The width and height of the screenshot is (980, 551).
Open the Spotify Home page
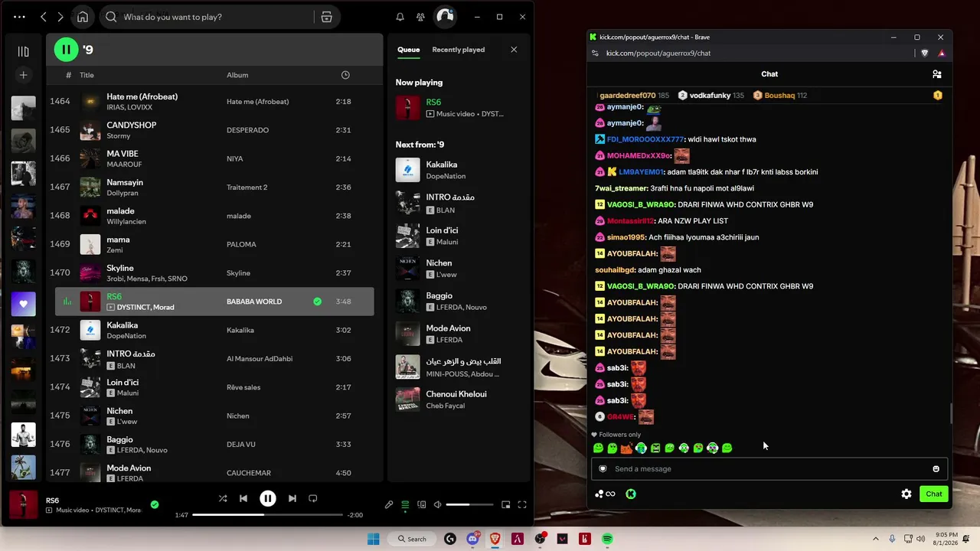[83, 17]
